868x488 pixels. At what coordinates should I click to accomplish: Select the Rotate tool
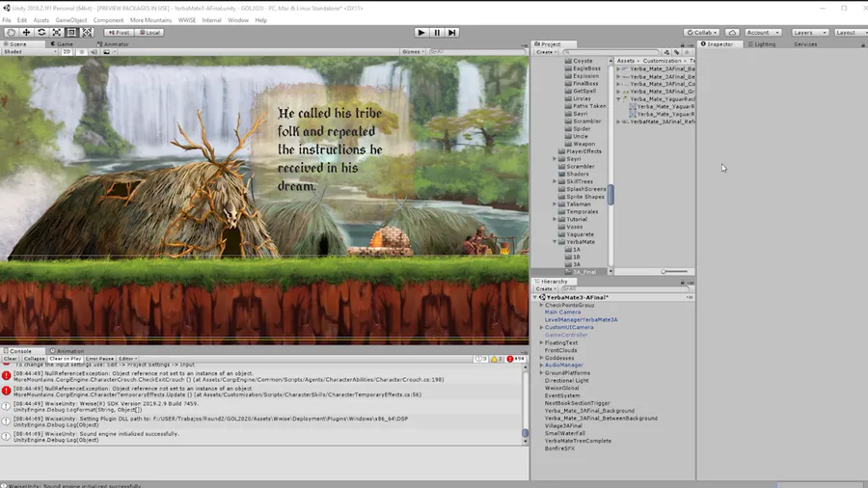(x=41, y=33)
